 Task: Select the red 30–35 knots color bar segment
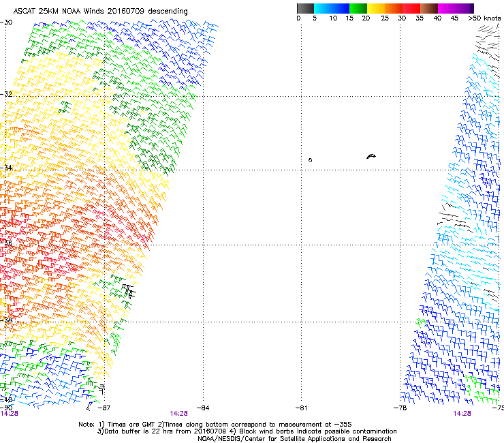tap(411, 8)
